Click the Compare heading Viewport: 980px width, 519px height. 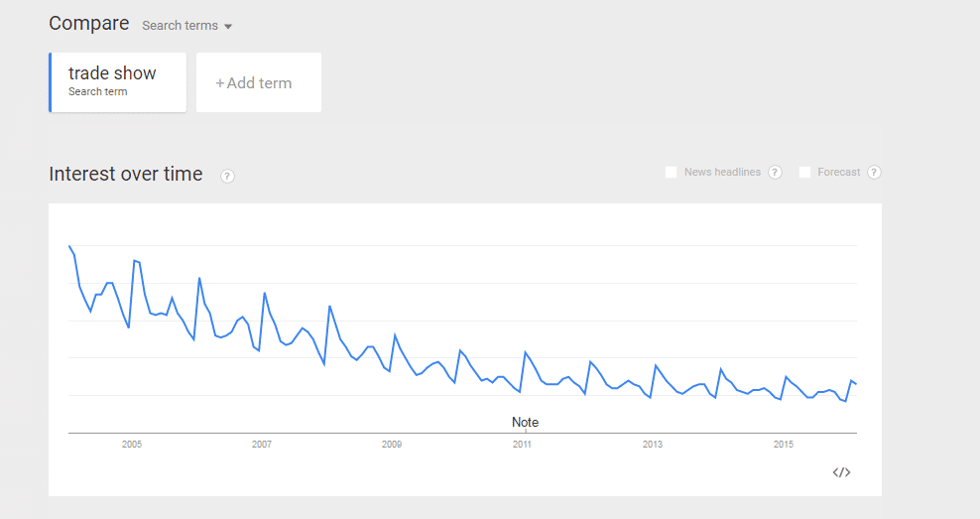88,23
